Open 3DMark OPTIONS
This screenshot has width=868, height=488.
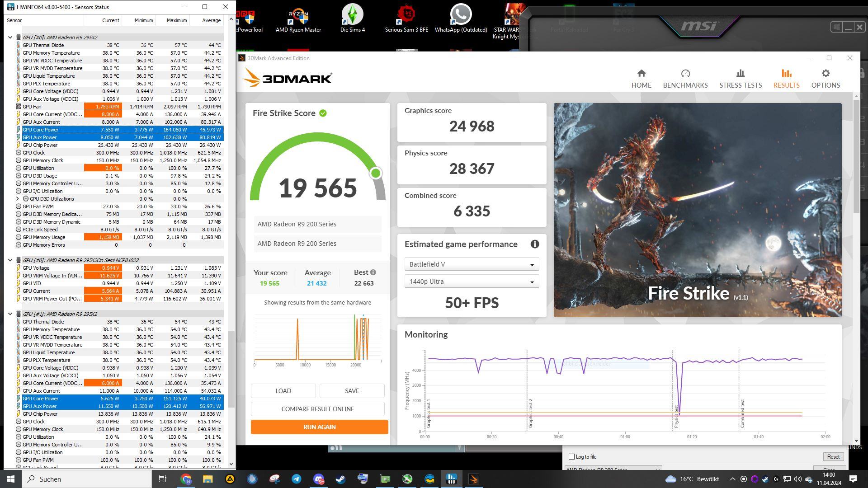[x=825, y=79]
